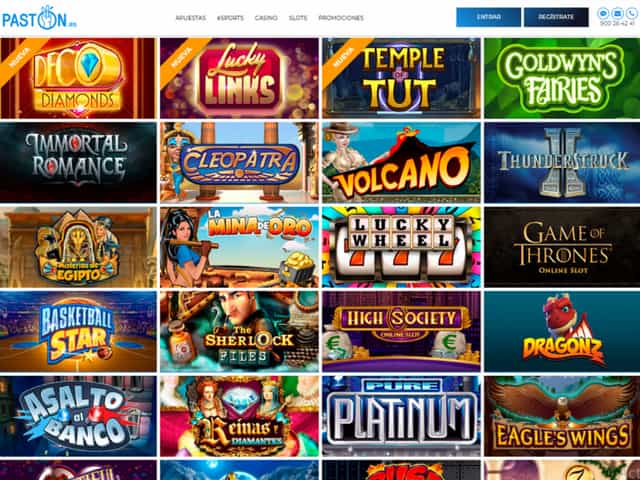Click the Paston logo
The width and height of the screenshot is (640, 480).
[x=39, y=18]
